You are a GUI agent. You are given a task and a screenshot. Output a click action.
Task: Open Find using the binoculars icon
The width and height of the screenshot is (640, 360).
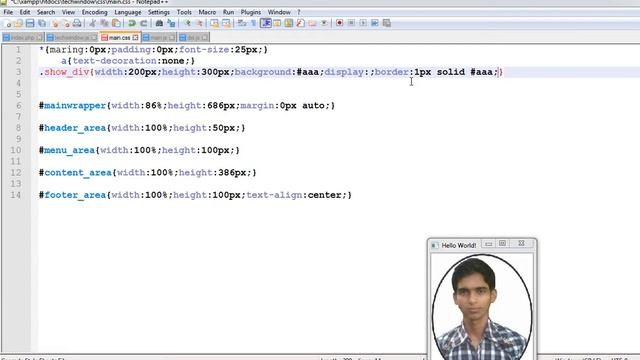tap(159, 23)
